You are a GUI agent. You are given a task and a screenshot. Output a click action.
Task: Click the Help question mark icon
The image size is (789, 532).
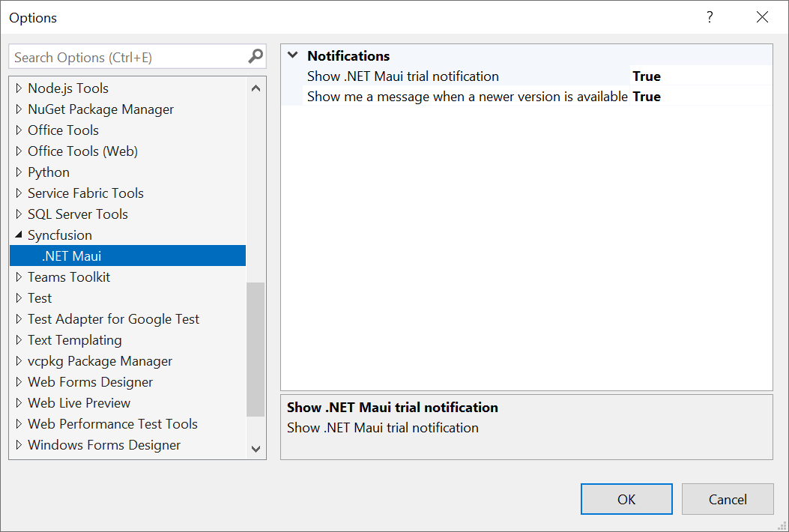710,17
